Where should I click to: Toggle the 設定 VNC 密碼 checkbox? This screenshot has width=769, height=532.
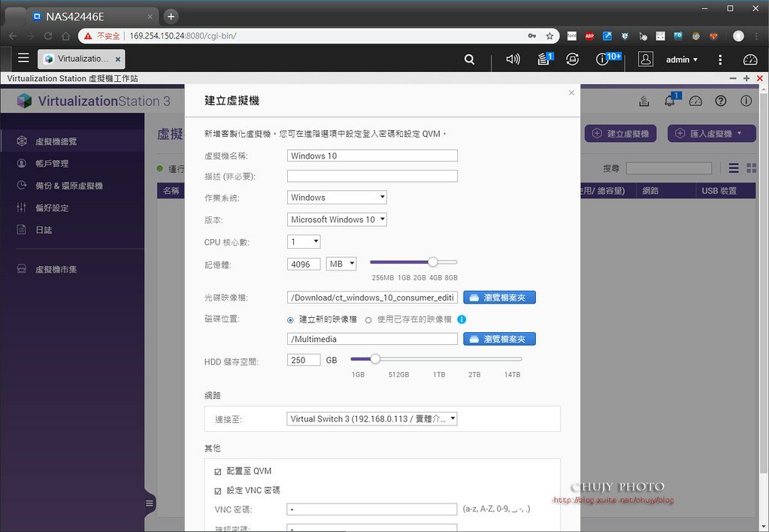(x=218, y=491)
